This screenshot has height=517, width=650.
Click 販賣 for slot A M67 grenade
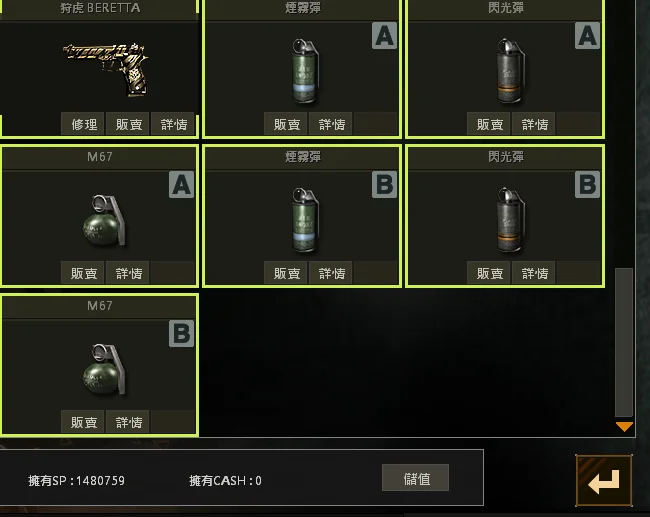click(83, 273)
